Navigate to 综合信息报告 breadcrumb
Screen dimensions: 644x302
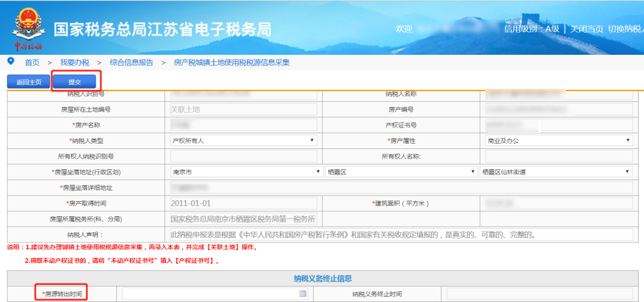(131, 63)
